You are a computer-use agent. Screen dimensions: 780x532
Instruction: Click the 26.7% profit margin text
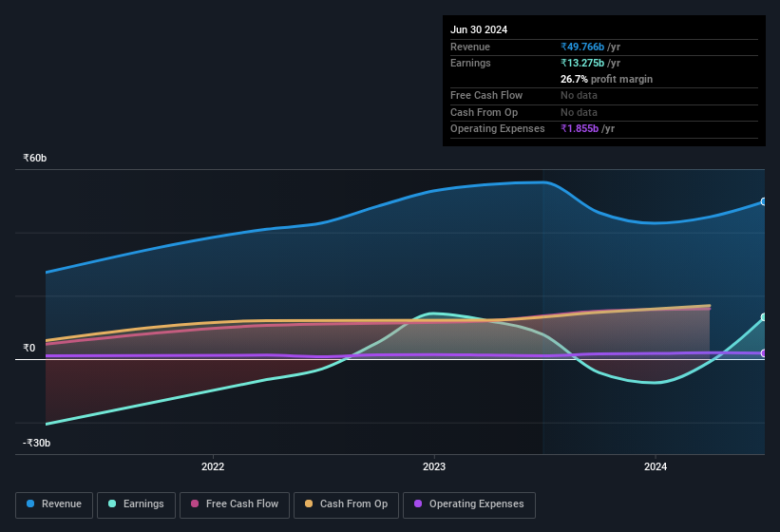click(606, 79)
